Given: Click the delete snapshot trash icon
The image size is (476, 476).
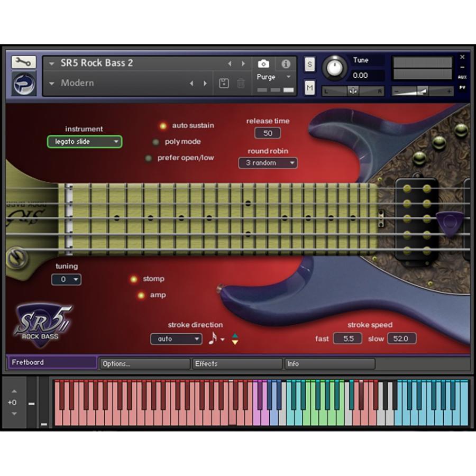Looking at the screenshot, I should click(242, 83).
